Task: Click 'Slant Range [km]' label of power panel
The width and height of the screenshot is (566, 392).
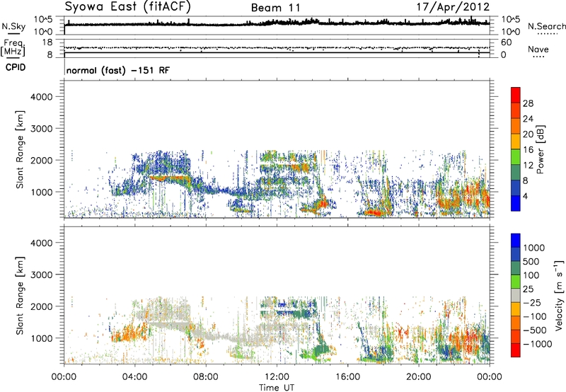Action: coord(20,149)
